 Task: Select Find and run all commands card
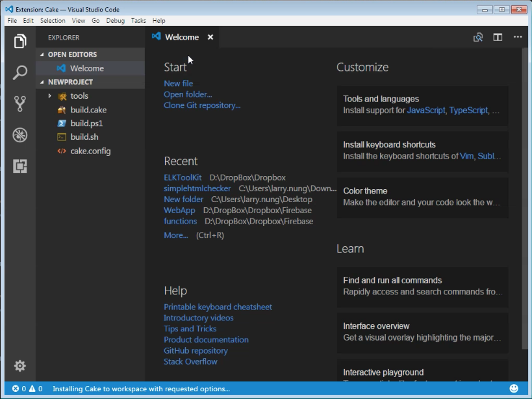(422, 287)
